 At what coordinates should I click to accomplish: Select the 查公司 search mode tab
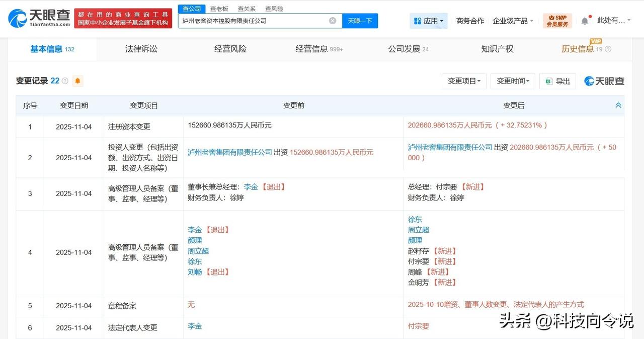pos(192,9)
